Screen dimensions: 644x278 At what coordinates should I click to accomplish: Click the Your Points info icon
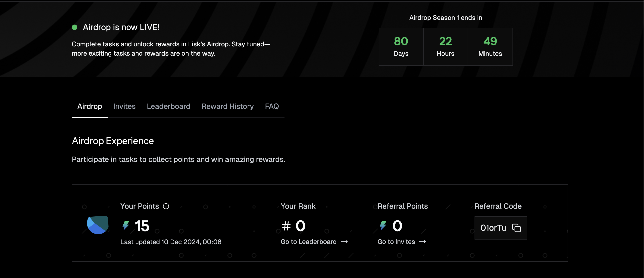coord(166,206)
